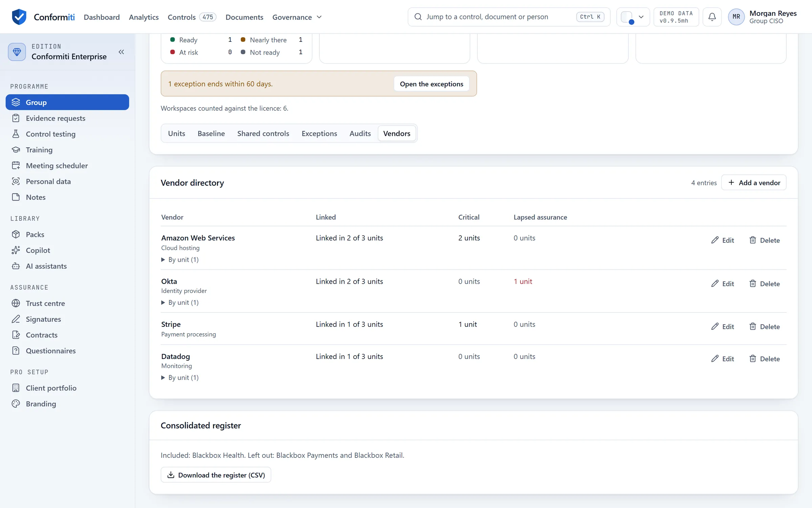The width and height of the screenshot is (812, 508).
Task: Focus the Jump to a control search field
Action: tap(509, 17)
